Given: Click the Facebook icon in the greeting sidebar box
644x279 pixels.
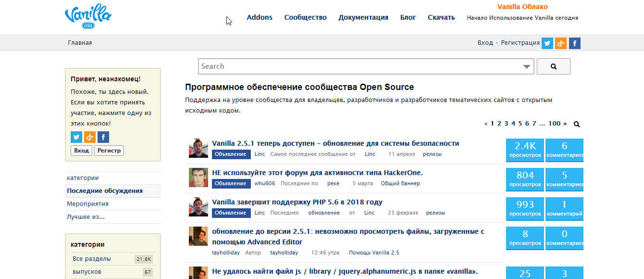Looking at the screenshot, I should click(x=103, y=137).
